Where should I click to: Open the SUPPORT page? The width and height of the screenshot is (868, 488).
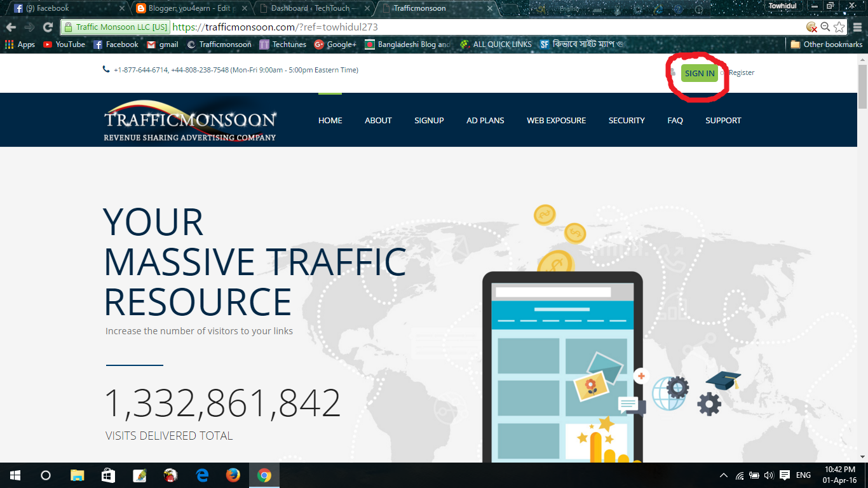click(x=723, y=120)
